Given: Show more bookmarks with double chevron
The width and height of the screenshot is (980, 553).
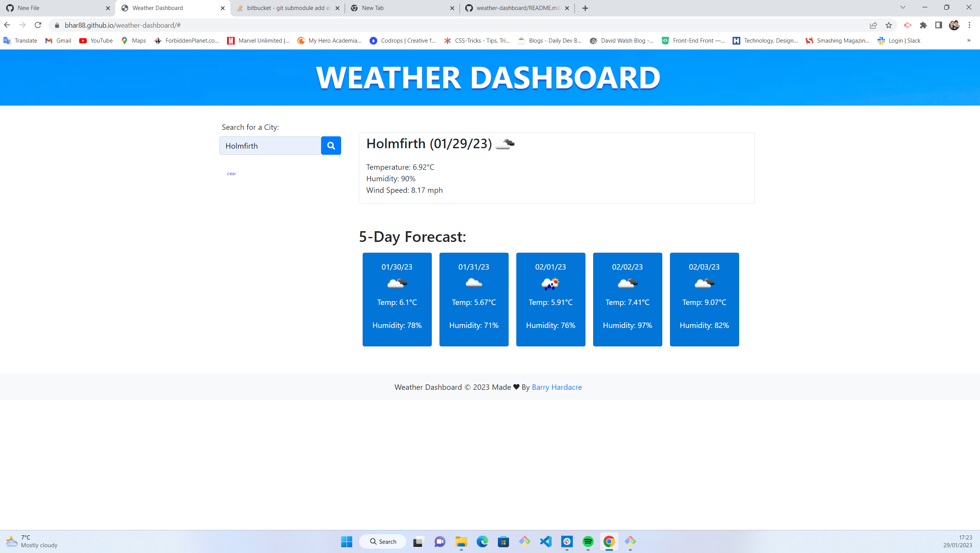Looking at the screenshot, I should (x=969, y=40).
